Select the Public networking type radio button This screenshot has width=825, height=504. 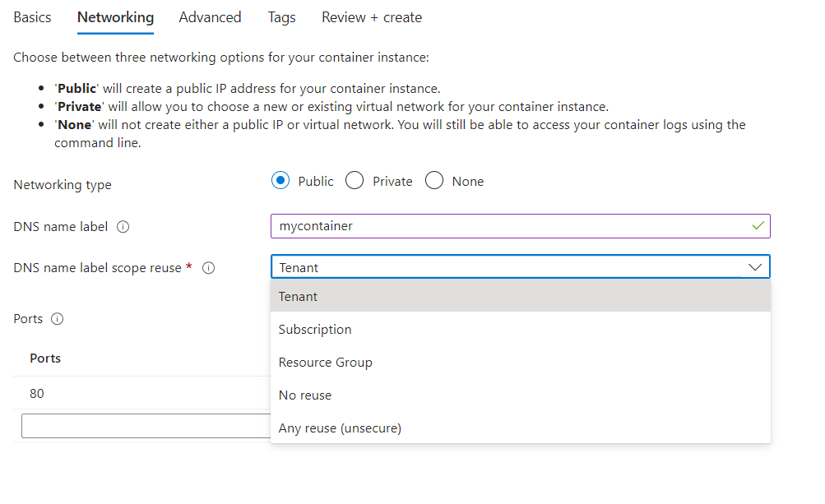tap(280, 181)
